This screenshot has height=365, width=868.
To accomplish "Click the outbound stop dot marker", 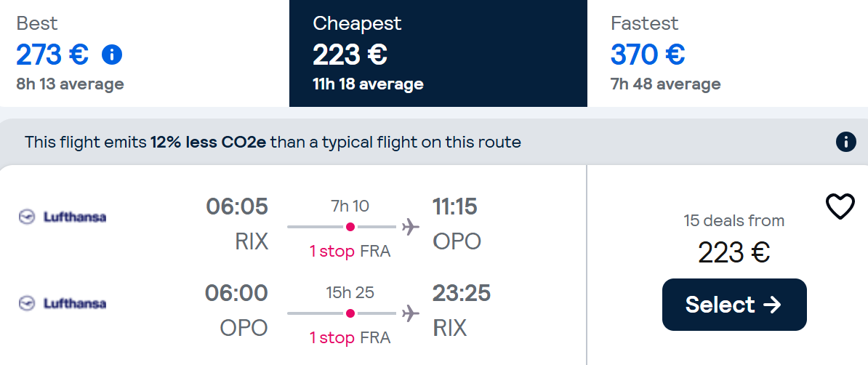I will tap(350, 227).
